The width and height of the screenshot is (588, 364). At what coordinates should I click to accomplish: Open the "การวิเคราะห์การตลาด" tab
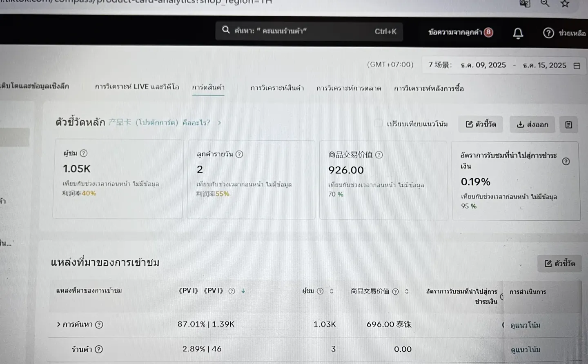tap(349, 88)
